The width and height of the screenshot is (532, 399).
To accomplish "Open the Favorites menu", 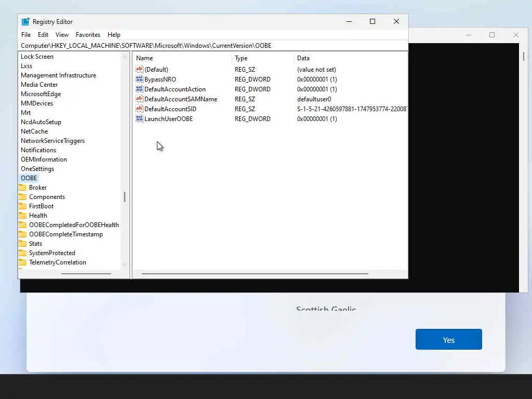I will click(x=88, y=35).
